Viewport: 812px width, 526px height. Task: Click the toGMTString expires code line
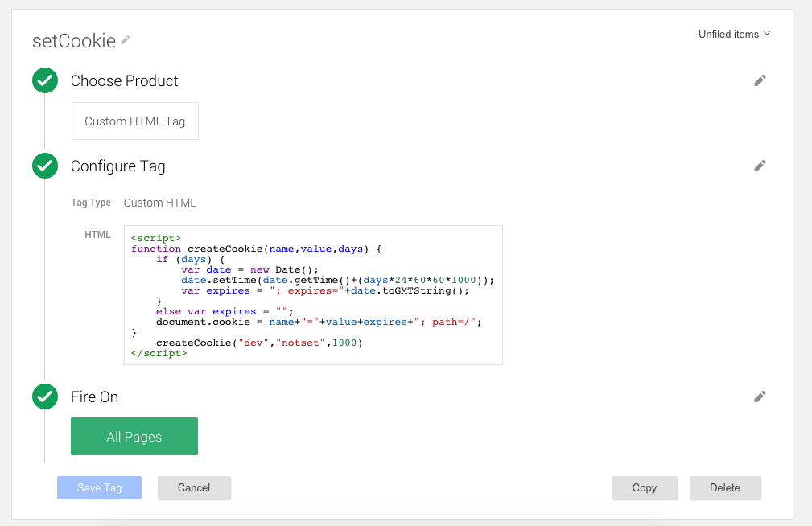(325, 290)
